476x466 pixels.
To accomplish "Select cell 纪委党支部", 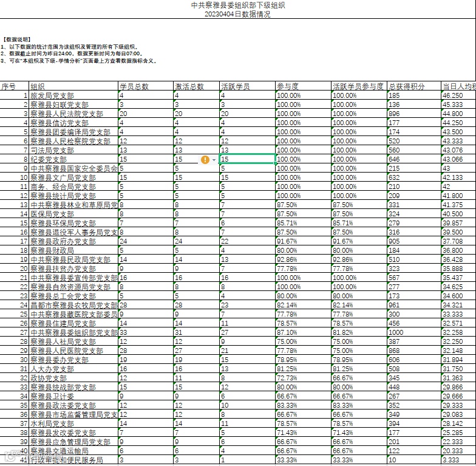I will pos(73,159).
